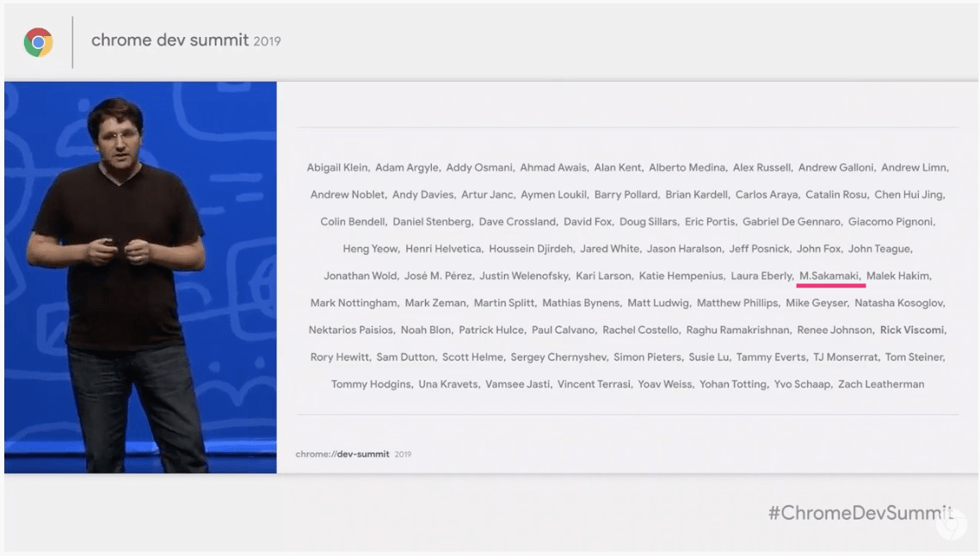Click the name Giacomo Pignoni
The width and height of the screenshot is (980, 556).
pyautogui.click(x=891, y=221)
